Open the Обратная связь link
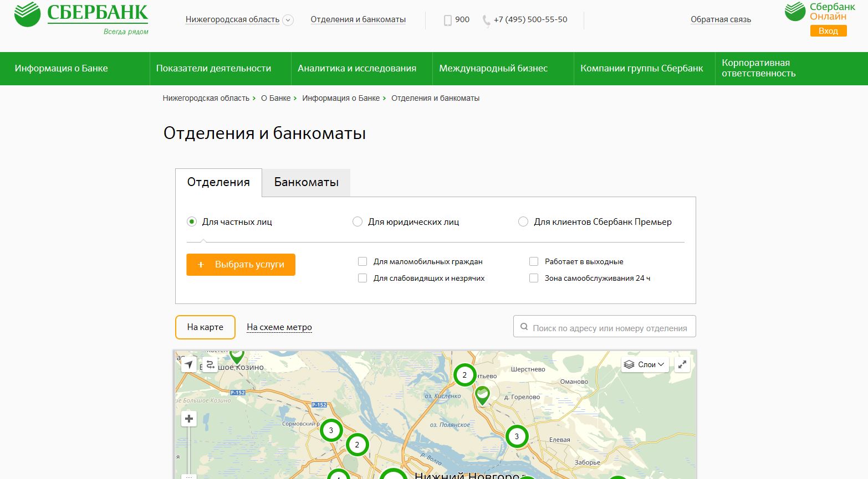868x479 pixels. [721, 19]
